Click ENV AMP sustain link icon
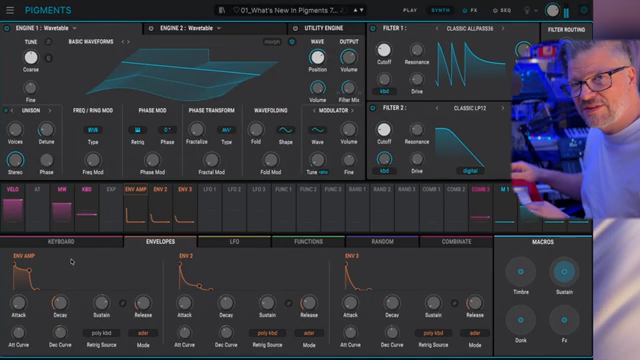The width and height of the screenshot is (640, 360). [122, 303]
